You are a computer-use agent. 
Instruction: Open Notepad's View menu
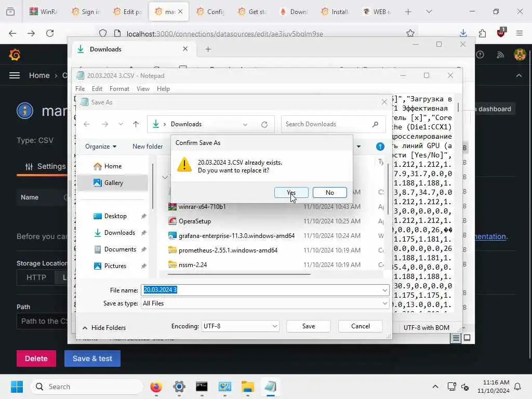point(143,88)
